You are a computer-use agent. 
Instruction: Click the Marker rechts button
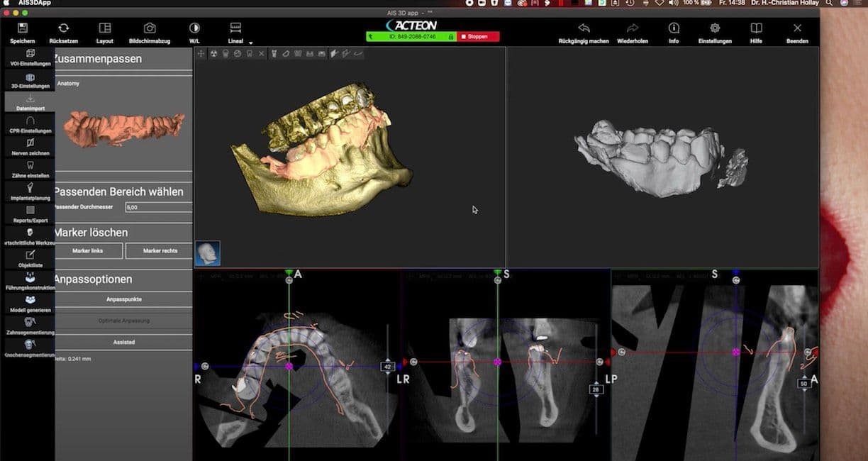tap(160, 251)
